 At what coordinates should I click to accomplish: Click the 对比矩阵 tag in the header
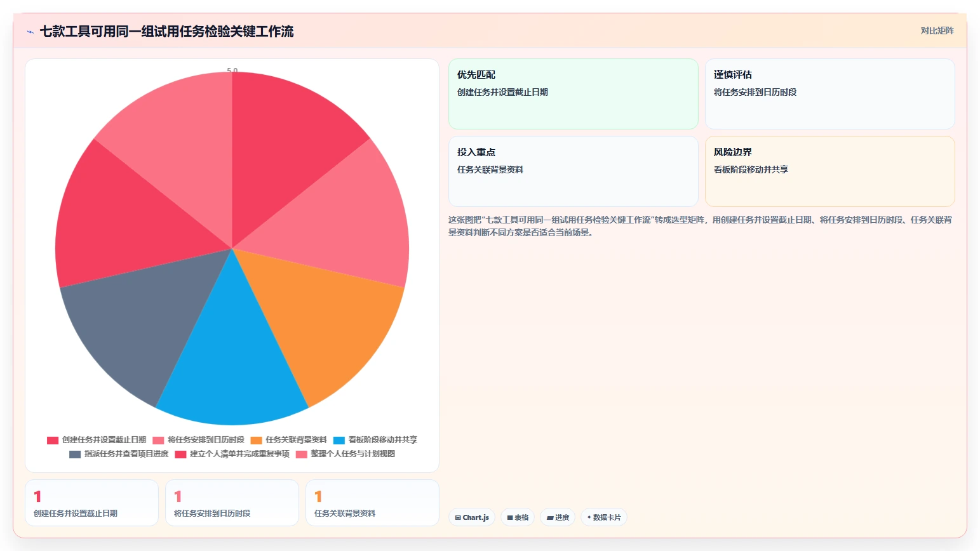(x=937, y=30)
